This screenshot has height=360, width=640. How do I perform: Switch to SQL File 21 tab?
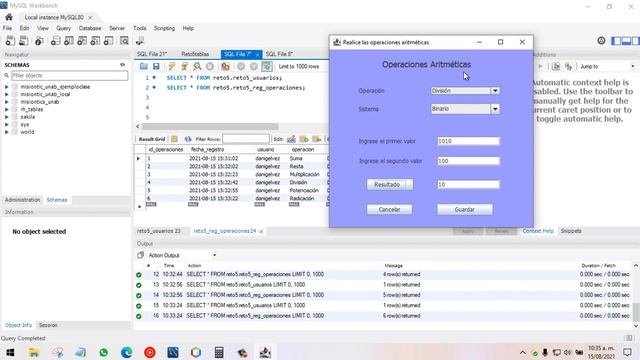[152, 54]
